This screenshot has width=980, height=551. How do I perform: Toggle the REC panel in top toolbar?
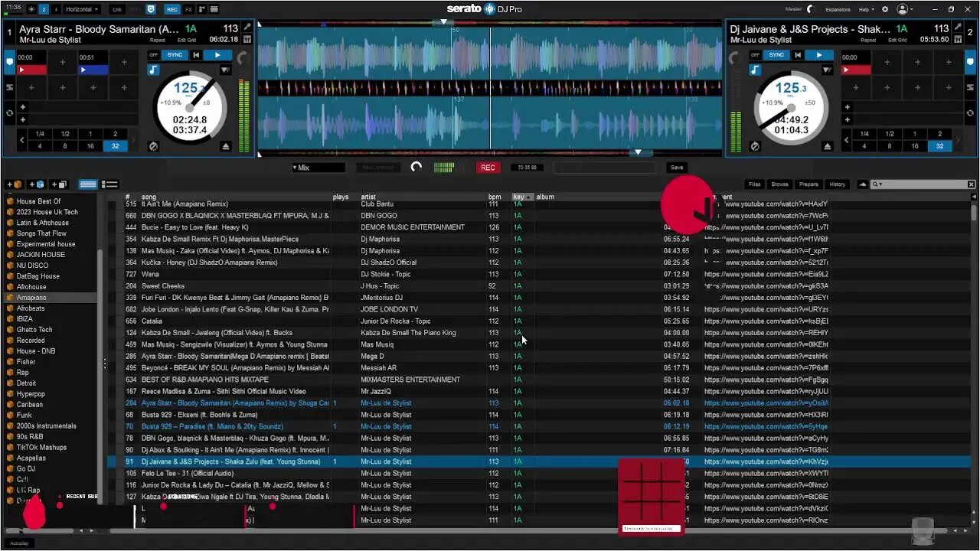pos(171,9)
